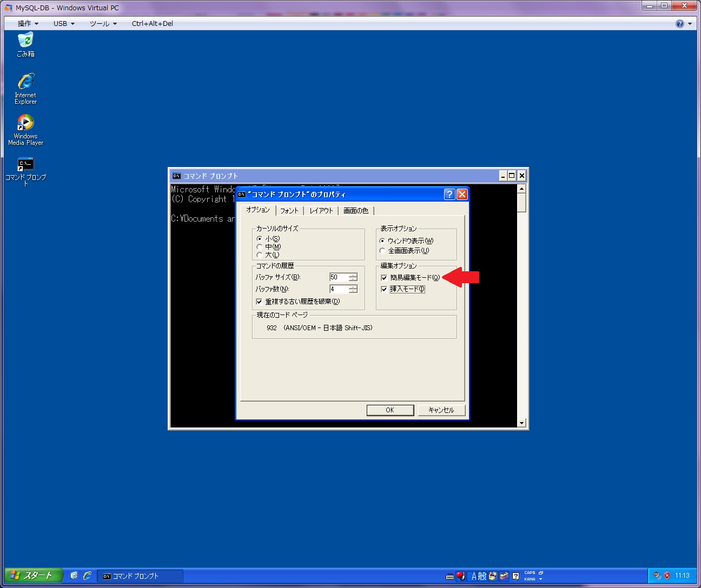701x588 pixels.
Task: Select the 全画面表示 radio button
Action: click(382, 251)
